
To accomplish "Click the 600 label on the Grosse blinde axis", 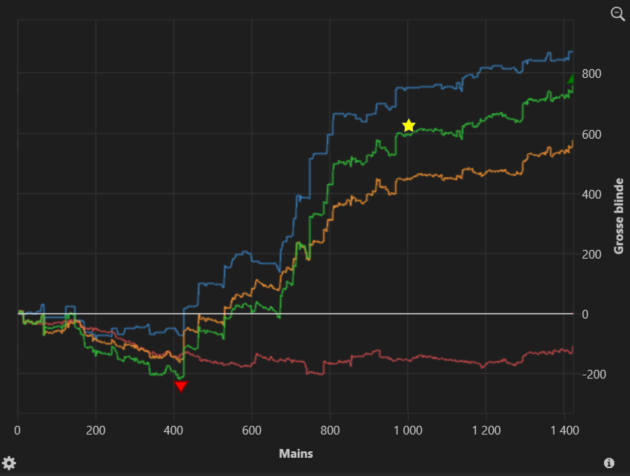I will tap(592, 134).
